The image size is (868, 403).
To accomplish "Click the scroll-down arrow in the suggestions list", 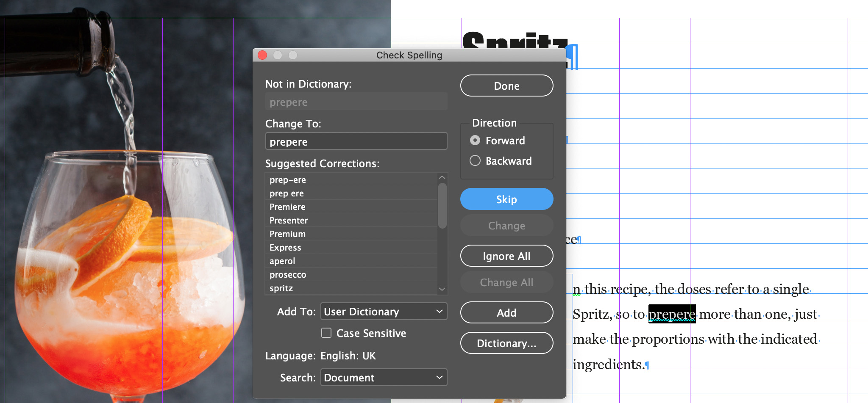I will pos(442,289).
